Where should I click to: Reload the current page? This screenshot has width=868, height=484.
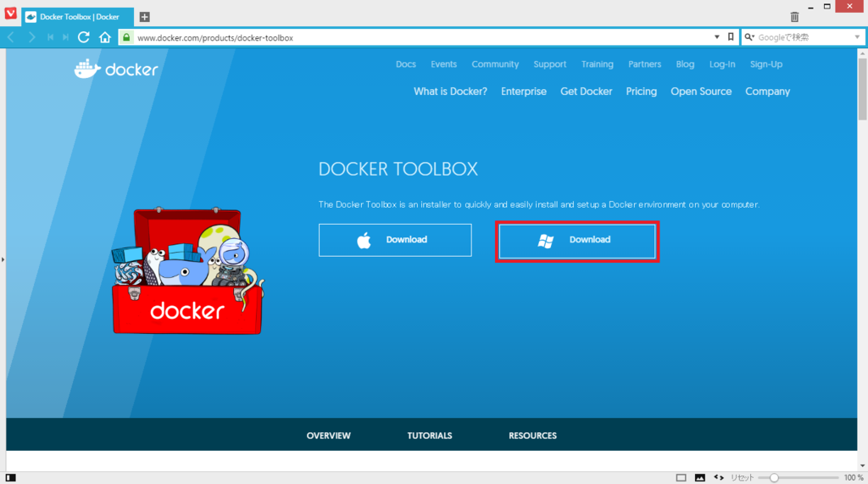click(x=84, y=37)
